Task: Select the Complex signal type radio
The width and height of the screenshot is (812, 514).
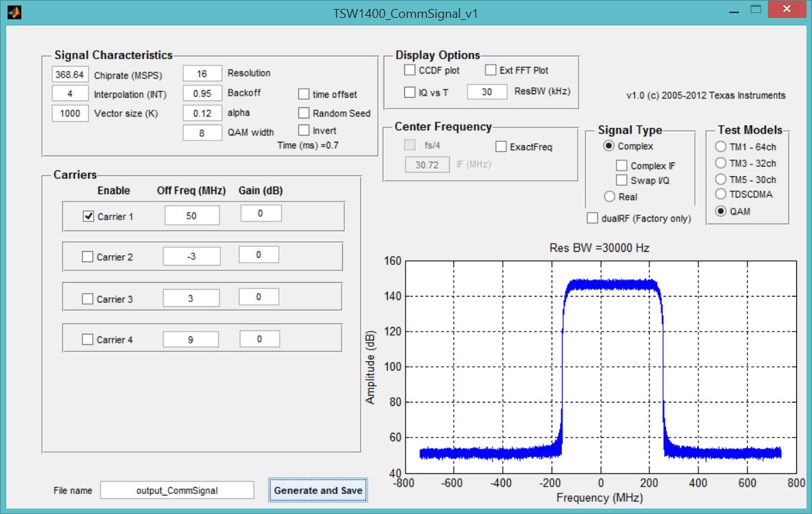Action: coord(609,146)
